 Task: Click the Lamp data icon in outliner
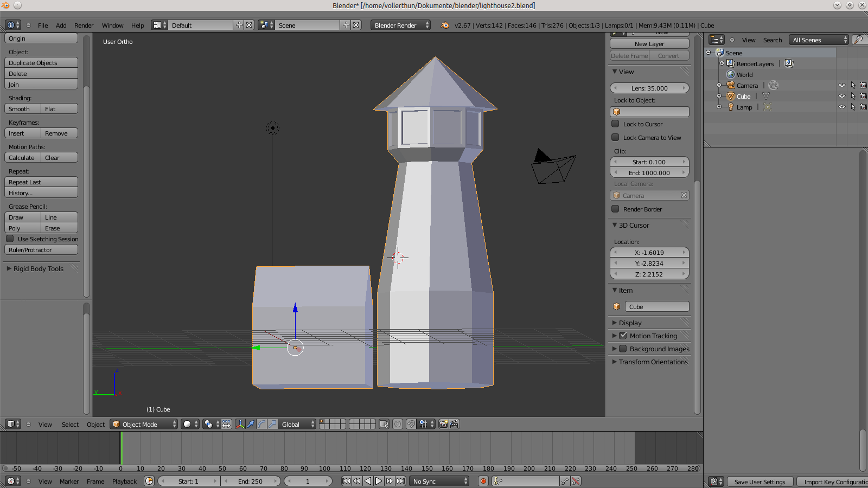(x=768, y=107)
